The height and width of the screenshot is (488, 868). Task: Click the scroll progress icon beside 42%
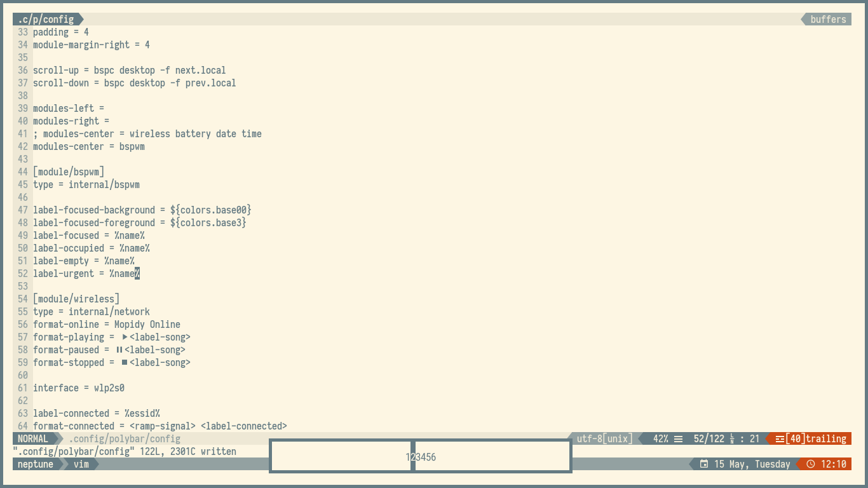click(x=679, y=438)
